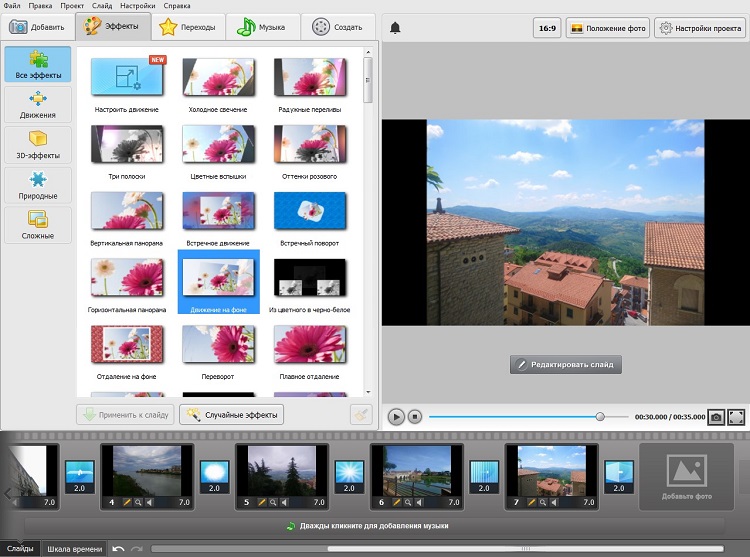This screenshot has width=750, height=557.
Task: Switch to Шкала времени view
Action: [73, 549]
